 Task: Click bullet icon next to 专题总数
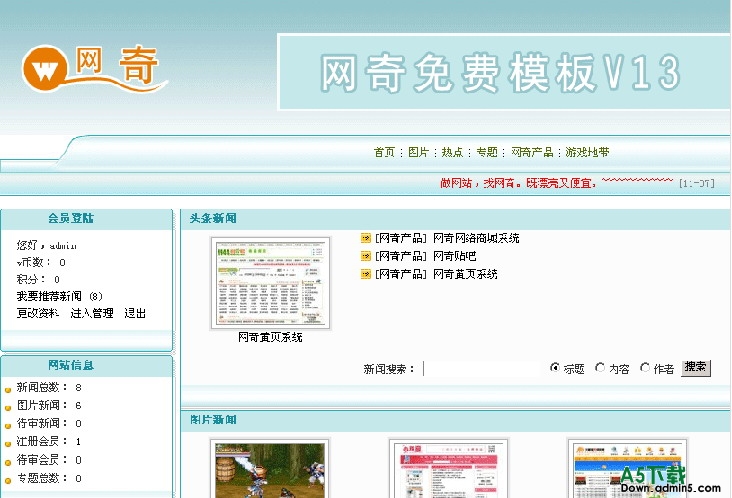pos(8,480)
